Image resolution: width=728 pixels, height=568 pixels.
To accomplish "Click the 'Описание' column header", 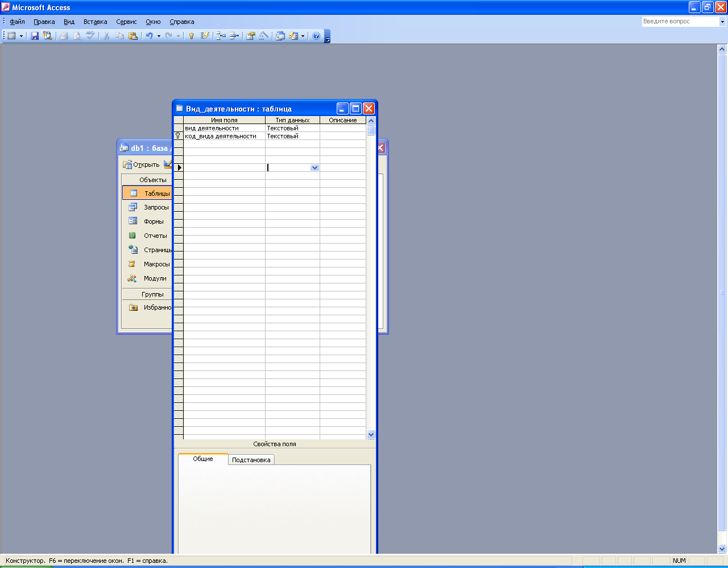I will click(343, 120).
